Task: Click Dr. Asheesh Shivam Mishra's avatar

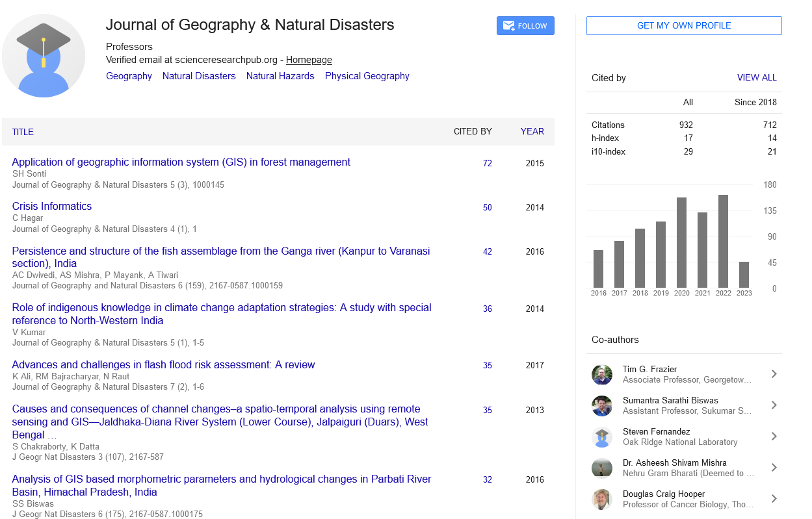Action: click(x=602, y=468)
